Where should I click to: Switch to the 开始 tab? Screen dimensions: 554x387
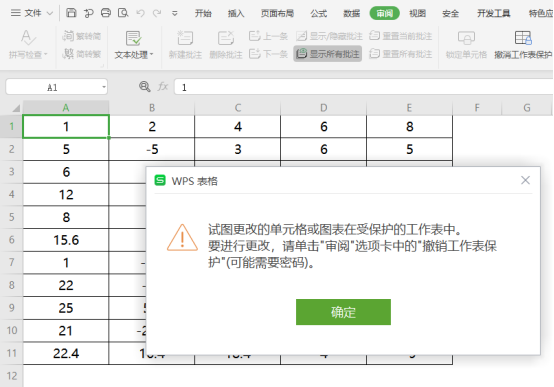pyautogui.click(x=203, y=13)
